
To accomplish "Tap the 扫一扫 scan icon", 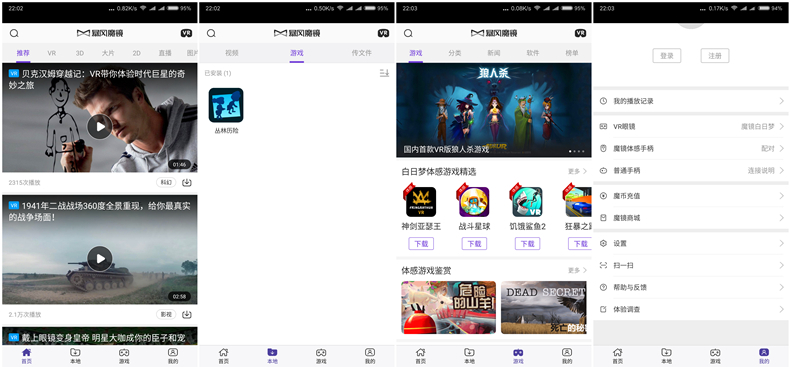I will point(604,265).
